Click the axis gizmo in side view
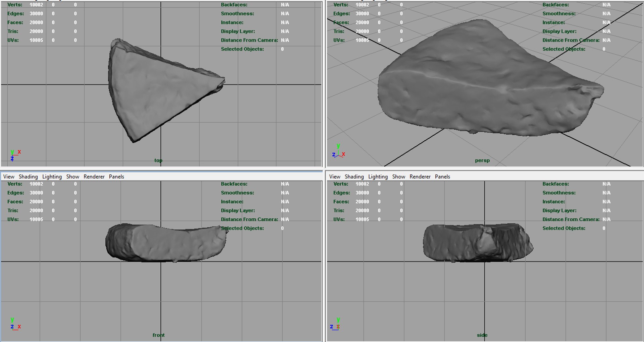This screenshot has width=644, height=342. [335, 324]
